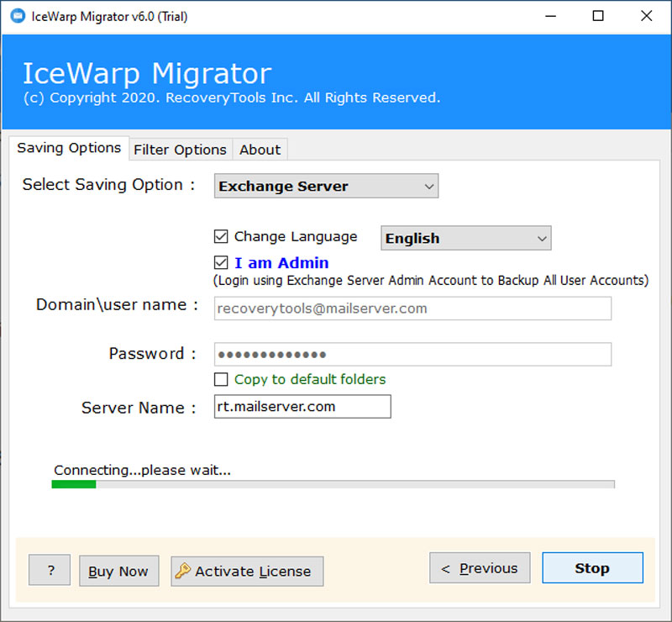The image size is (672, 622).
Task: Switch to the Saving Options tab
Action: pyautogui.click(x=69, y=148)
